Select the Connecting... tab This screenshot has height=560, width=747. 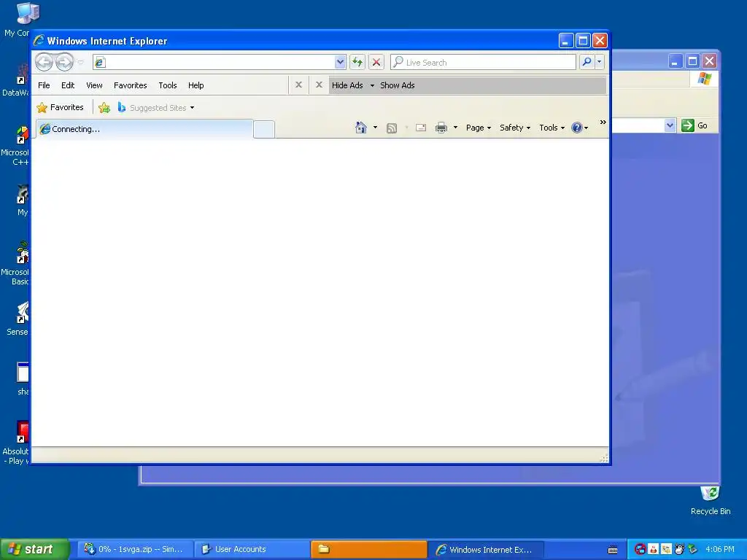(x=144, y=129)
